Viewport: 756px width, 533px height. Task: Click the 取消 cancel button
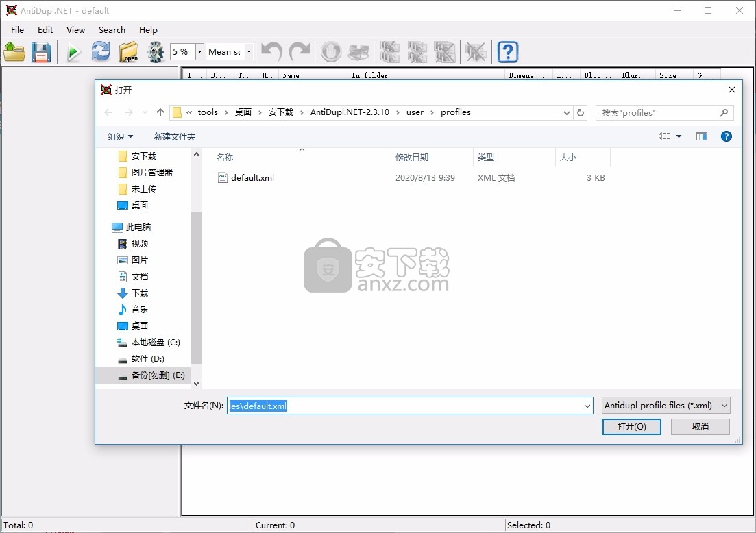click(700, 427)
